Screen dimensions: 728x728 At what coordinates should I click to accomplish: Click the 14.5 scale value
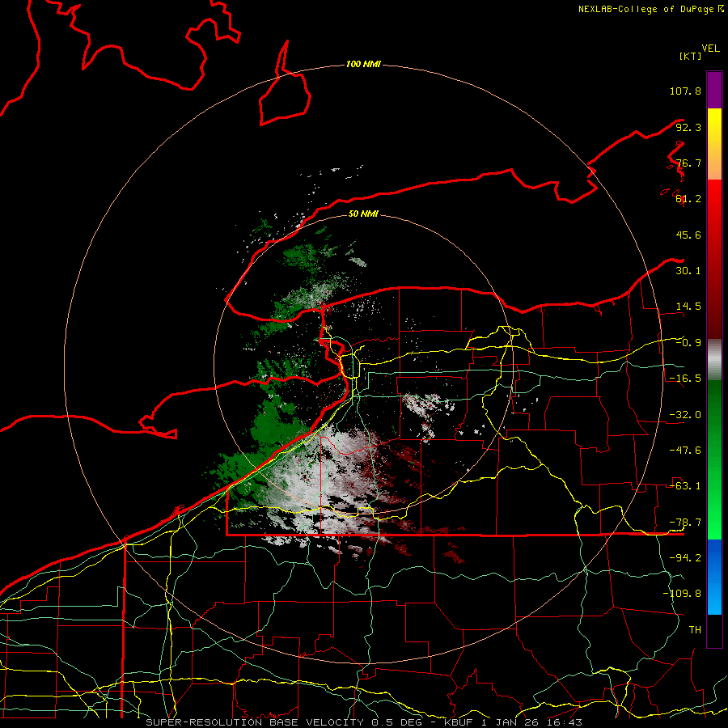[688, 307]
